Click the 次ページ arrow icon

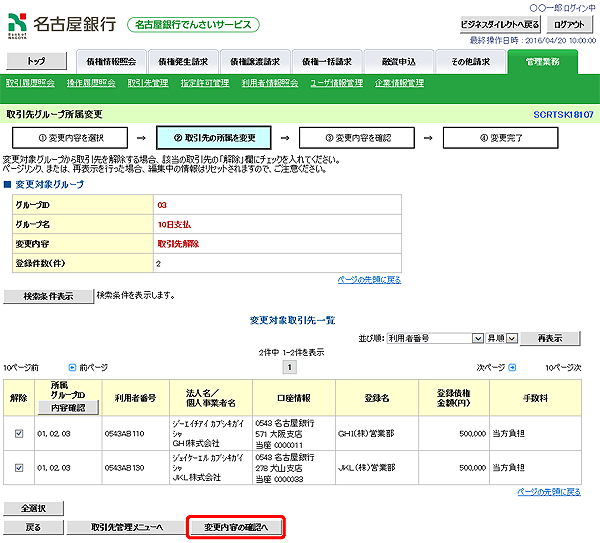click(512, 367)
